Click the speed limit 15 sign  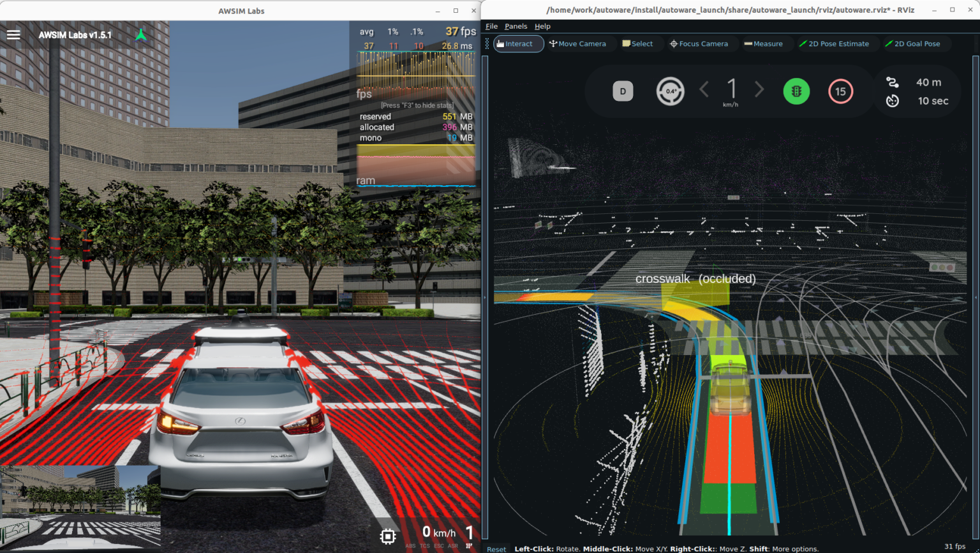pos(840,91)
